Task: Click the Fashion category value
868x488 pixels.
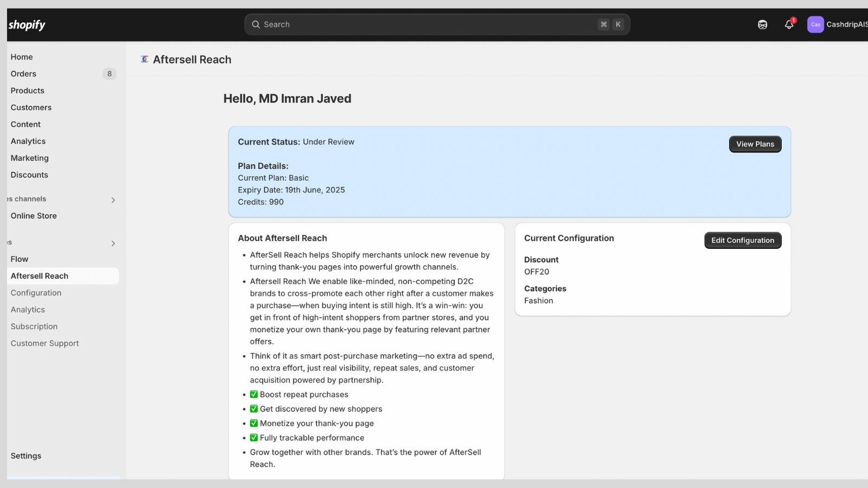Action: pos(539,300)
